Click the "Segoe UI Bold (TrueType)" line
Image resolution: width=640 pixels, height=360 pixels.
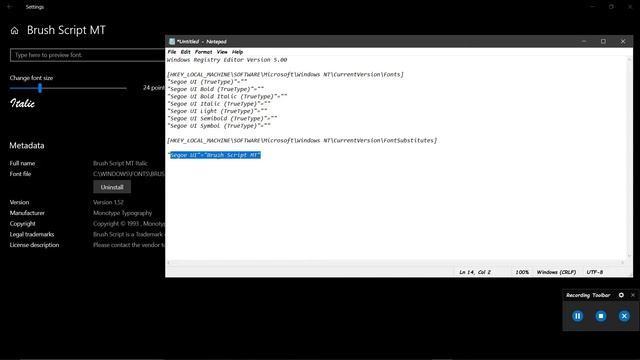(x=216, y=89)
